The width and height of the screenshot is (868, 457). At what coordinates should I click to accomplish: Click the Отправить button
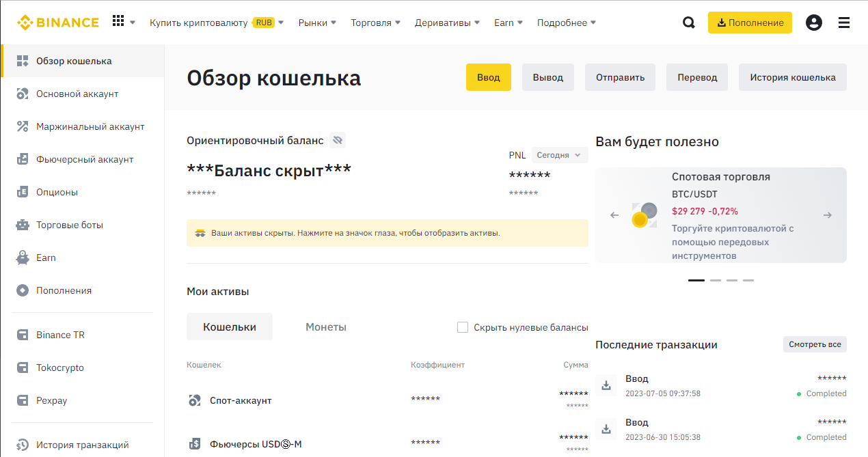(x=620, y=77)
